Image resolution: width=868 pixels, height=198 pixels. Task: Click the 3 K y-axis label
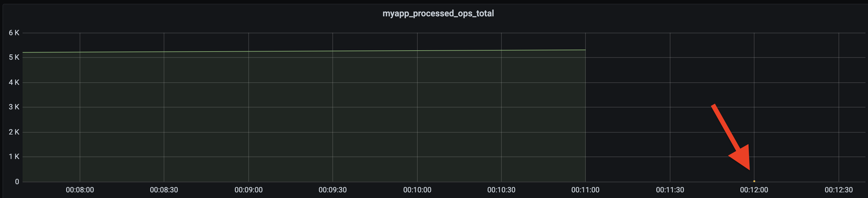14,107
